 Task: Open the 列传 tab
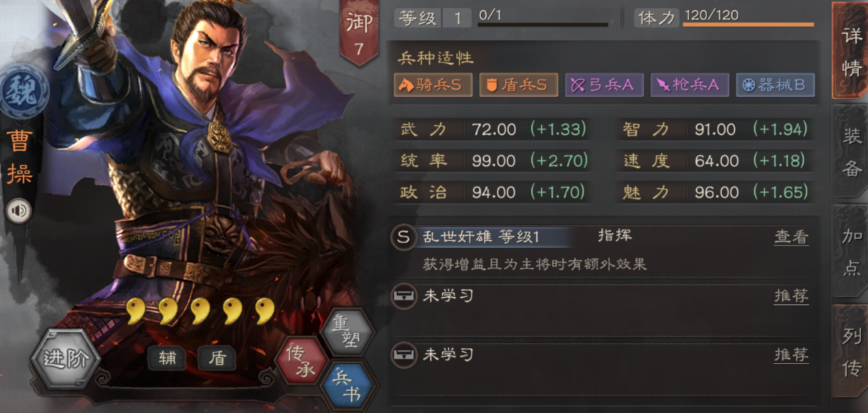coord(850,352)
